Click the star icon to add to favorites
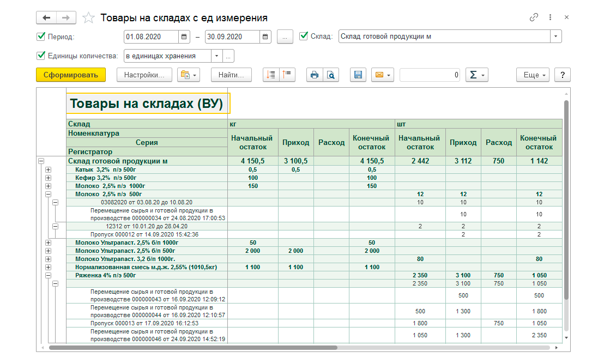Image resolution: width=610 pixels, height=364 pixels. (88, 18)
